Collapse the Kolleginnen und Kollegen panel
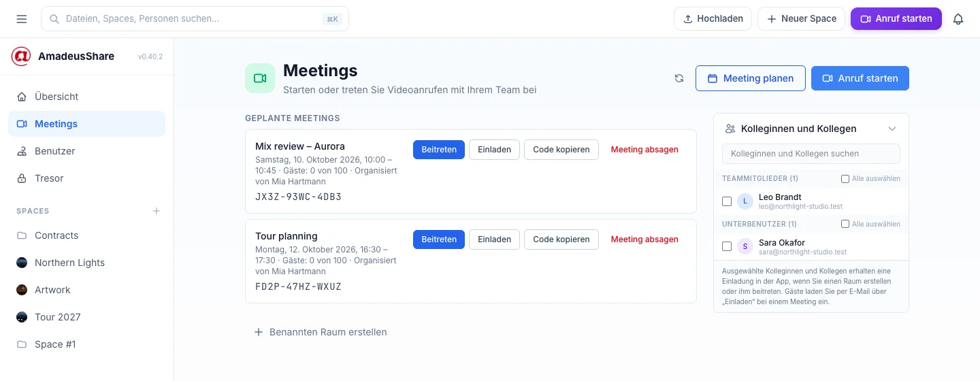Screen dimensions: 980x381 point(892,129)
